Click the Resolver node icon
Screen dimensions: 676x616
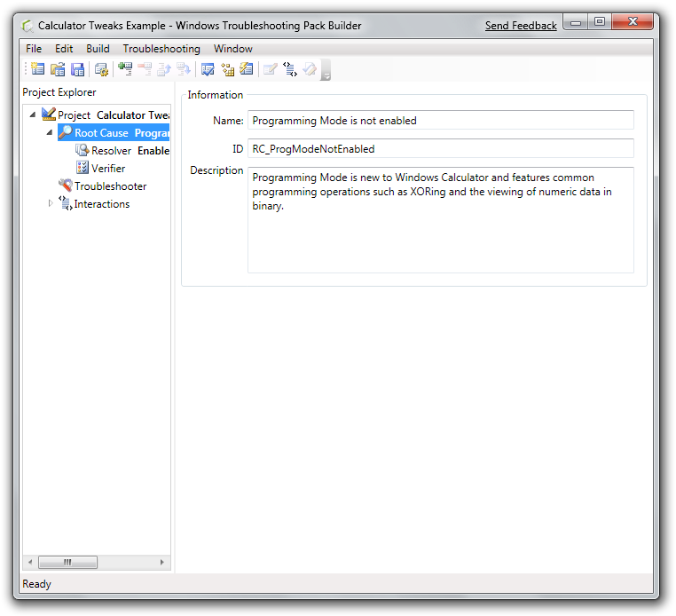tap(83, 150)
